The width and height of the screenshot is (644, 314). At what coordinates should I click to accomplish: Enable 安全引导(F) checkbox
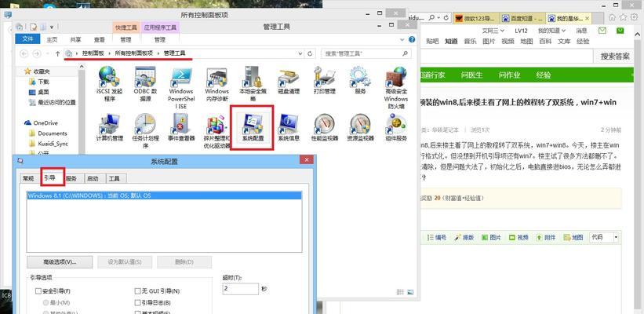click(x=38, y=291)
